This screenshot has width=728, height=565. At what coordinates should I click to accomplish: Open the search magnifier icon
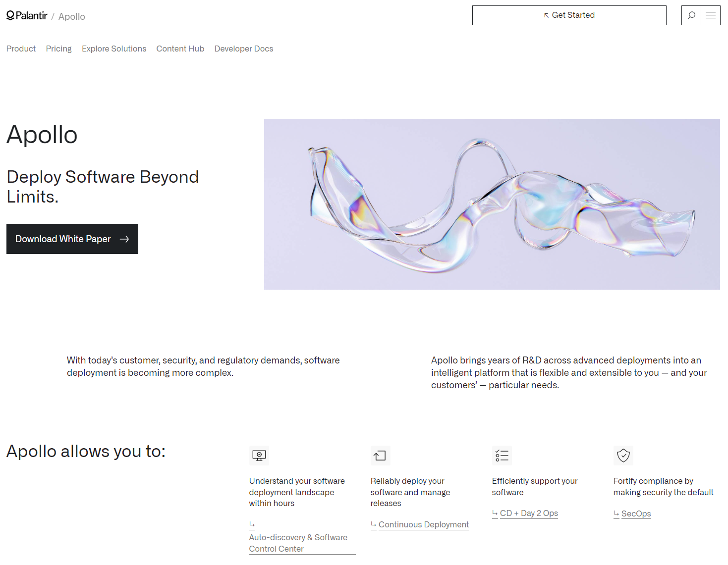(691, 15)
